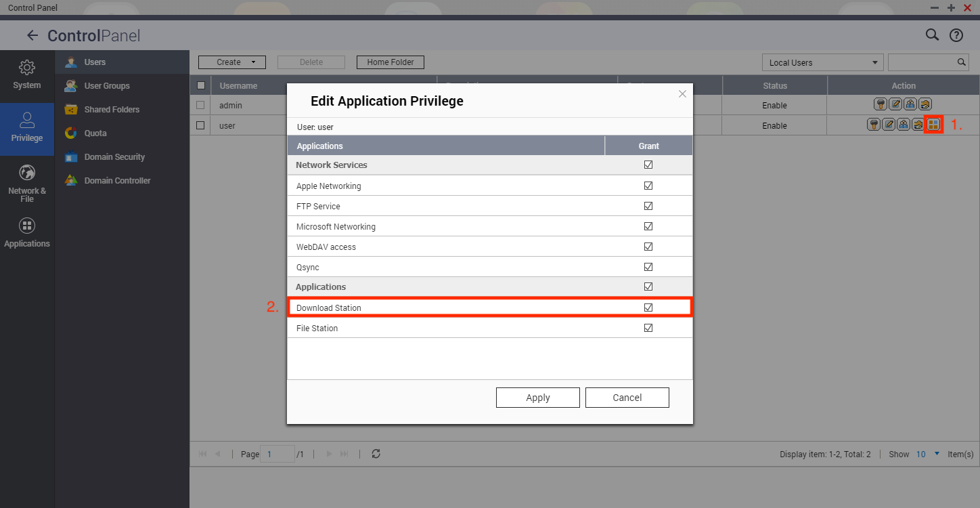The height and width of the screenshot is (508, 980).
Task: Toggle File Station grant checkbox
Action: [x=648, y=328]
